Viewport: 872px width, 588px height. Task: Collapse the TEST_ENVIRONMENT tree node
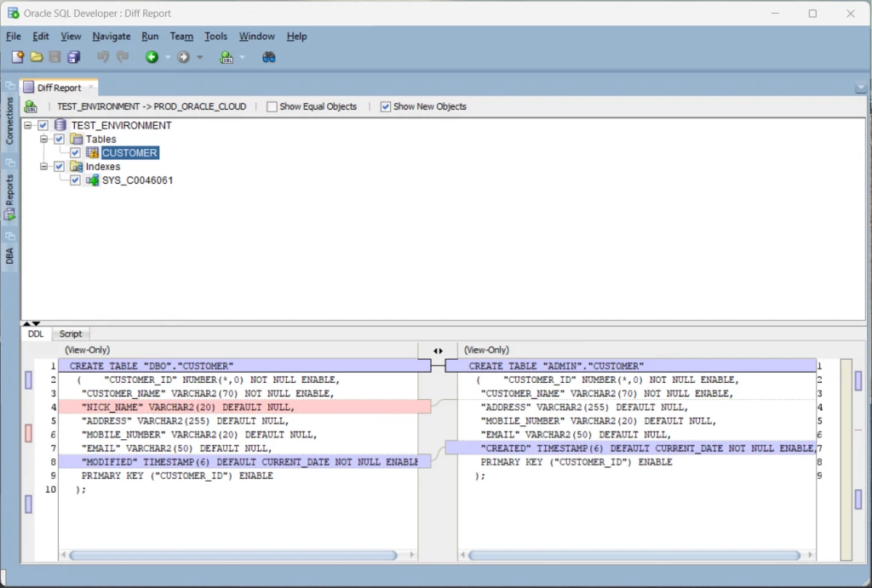point(27,126)
